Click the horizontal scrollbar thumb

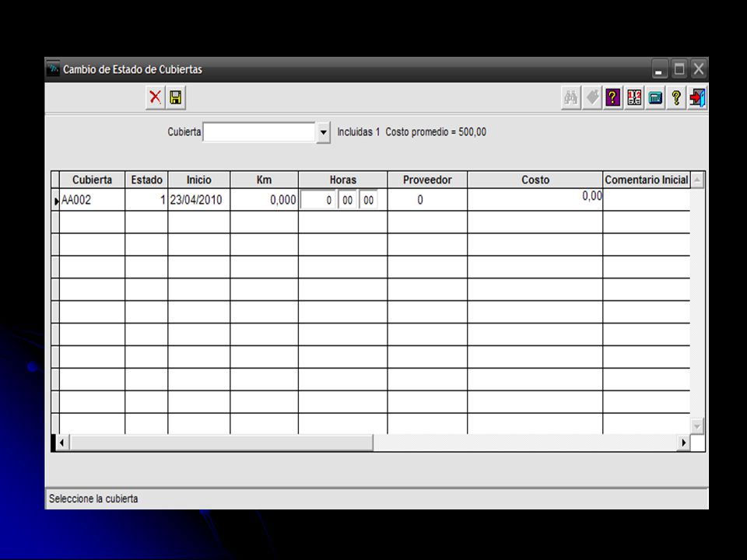tap(221, 443)
